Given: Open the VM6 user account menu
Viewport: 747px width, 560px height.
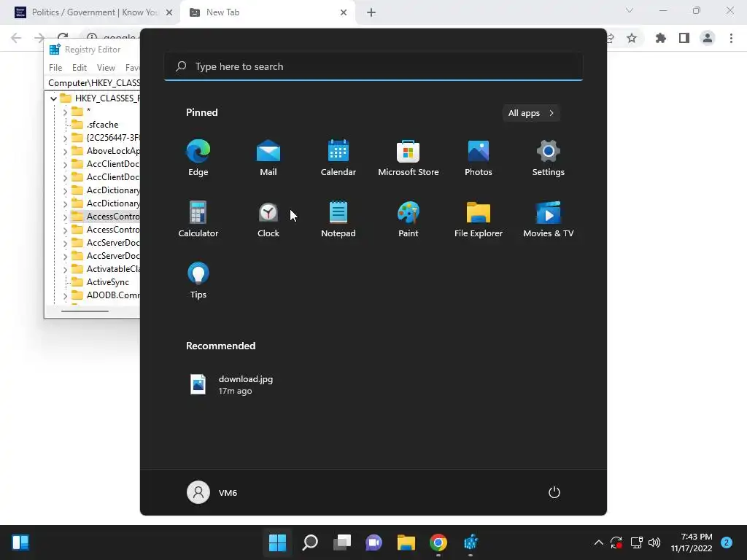Looking at the screenshot, I should point(212,492).
